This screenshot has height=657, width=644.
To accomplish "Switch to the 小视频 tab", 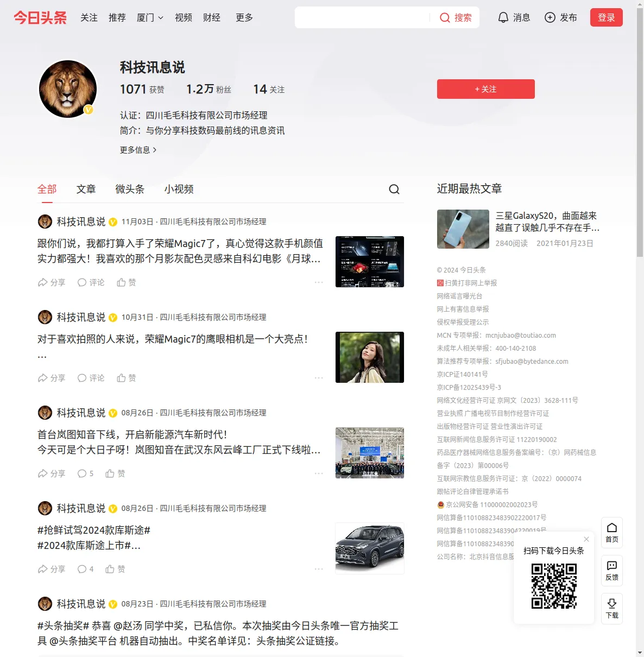I will click(x=179, y=189).
